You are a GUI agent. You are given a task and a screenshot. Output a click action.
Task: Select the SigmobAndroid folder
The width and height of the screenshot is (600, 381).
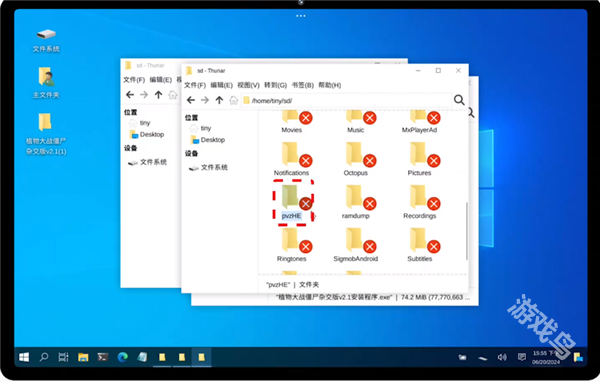tap(356, 245)
